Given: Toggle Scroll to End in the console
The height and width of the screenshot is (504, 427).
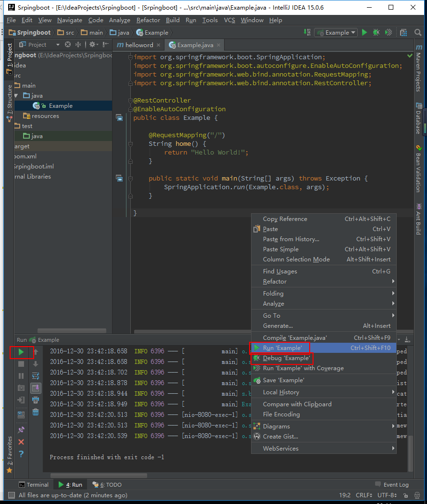Looking at the screenshot, I should pyautogui.click(x=36, y=388).
